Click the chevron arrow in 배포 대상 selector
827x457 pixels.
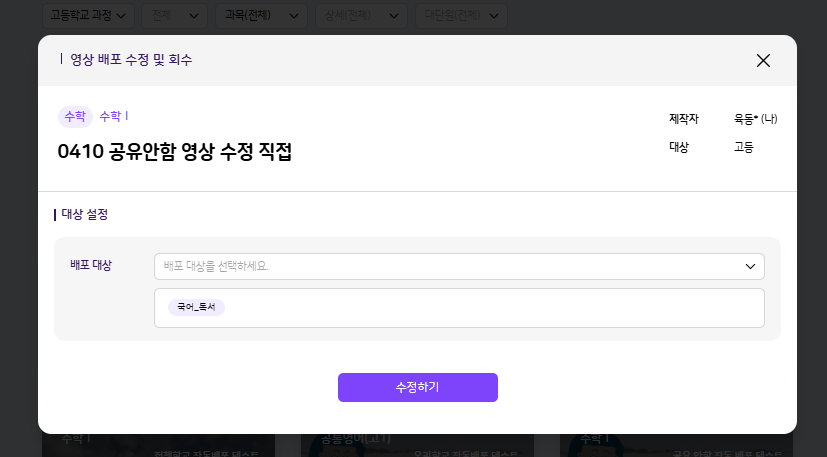pos(750,266)
